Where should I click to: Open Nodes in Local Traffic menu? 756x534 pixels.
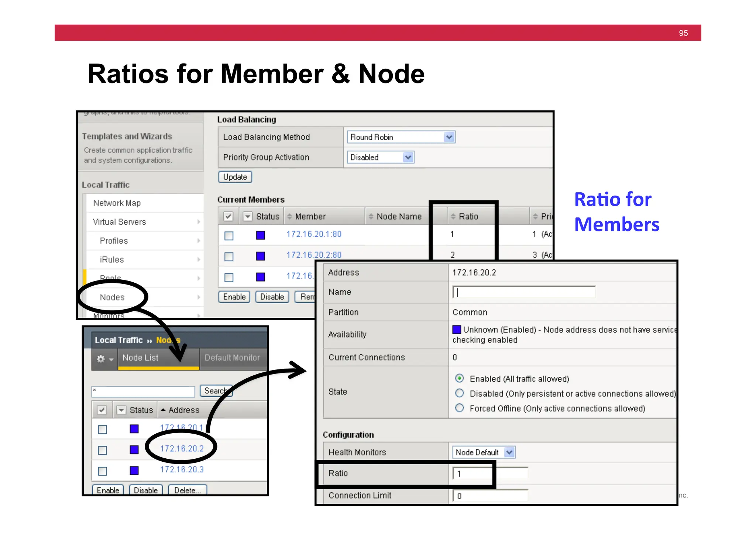point(112,297)
